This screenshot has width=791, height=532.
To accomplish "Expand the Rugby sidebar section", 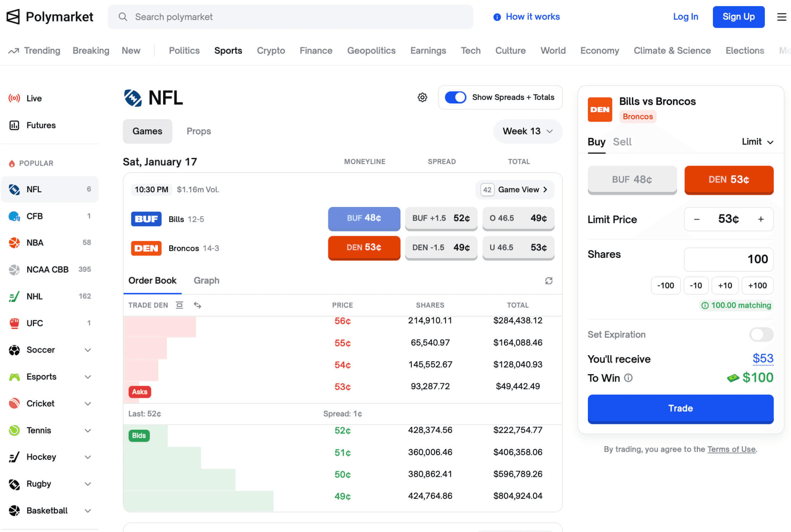I will point(88,484).
